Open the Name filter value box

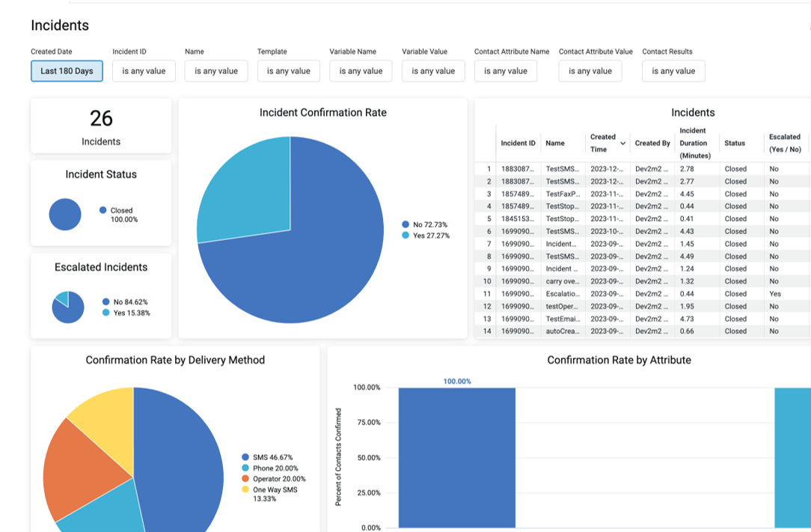[216, 71]
